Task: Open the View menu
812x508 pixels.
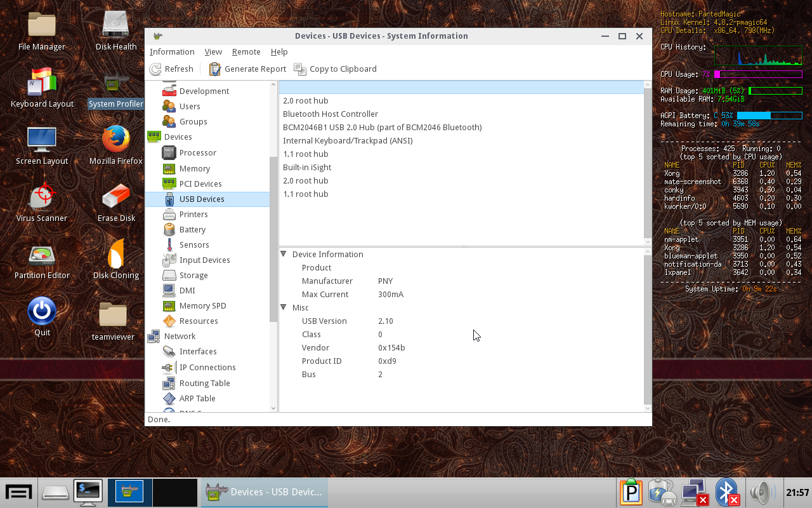Action: [213, 51]
